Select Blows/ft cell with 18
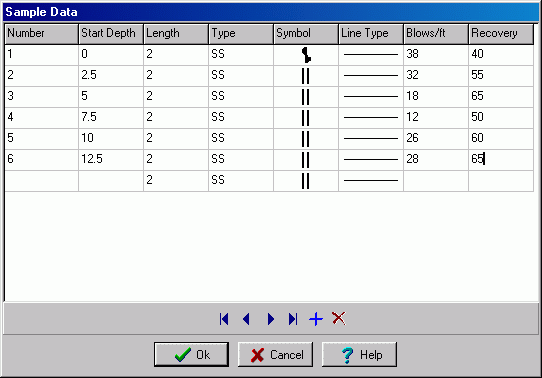The height and width of the screenshot is (378, 542). tap(436, 97)
